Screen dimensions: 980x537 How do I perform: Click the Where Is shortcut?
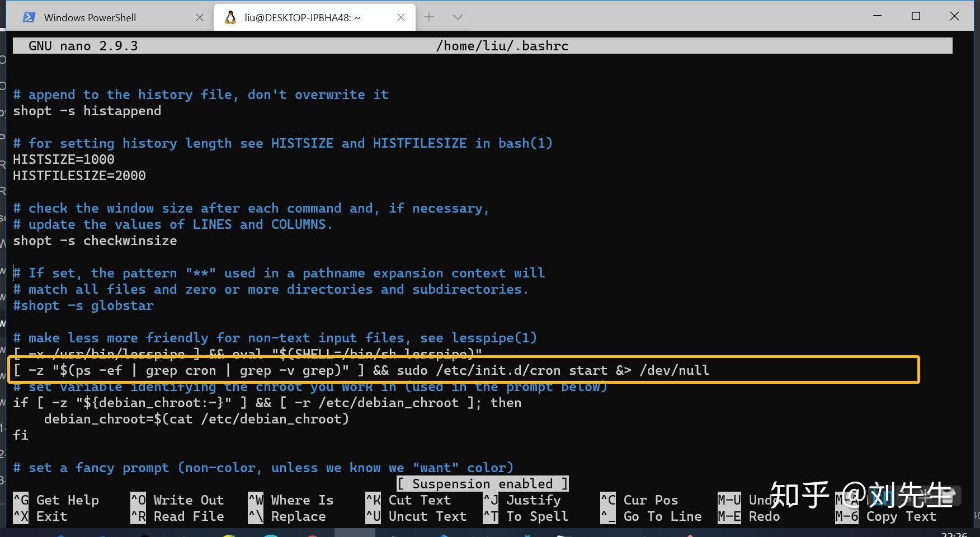click(x=293, y=500)
